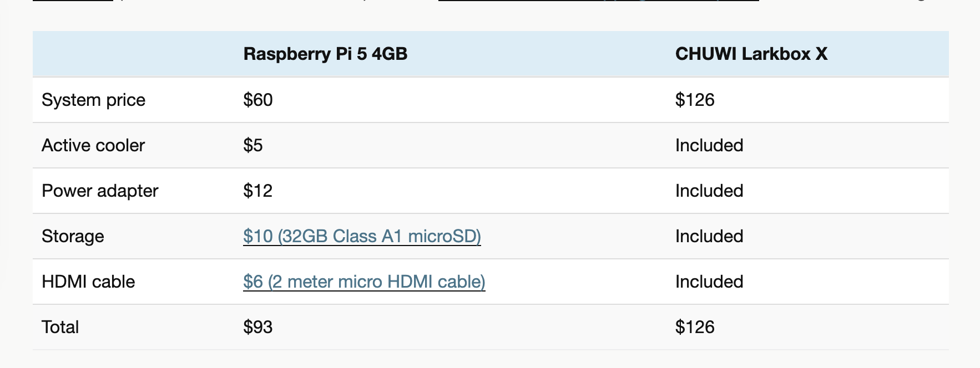This screenshot has height=368, width=980.
Task: Select the CHUWI Larkbox X column header
Action: click(x=751, y=54)
